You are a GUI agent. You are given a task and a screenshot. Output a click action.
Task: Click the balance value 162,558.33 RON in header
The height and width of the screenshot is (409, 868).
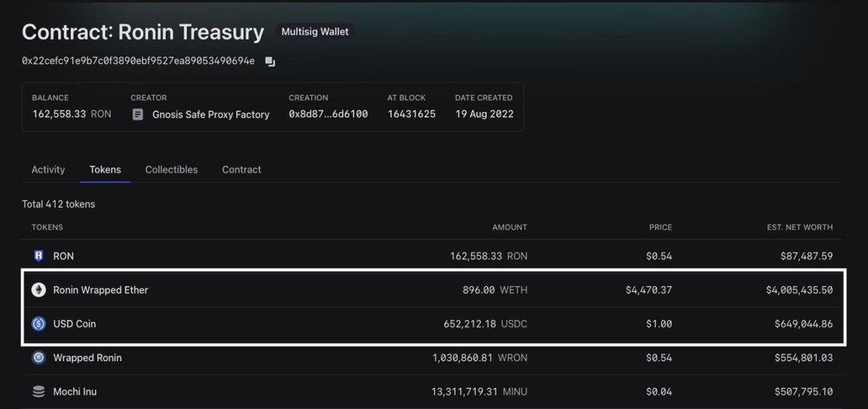tap(71, 114)
